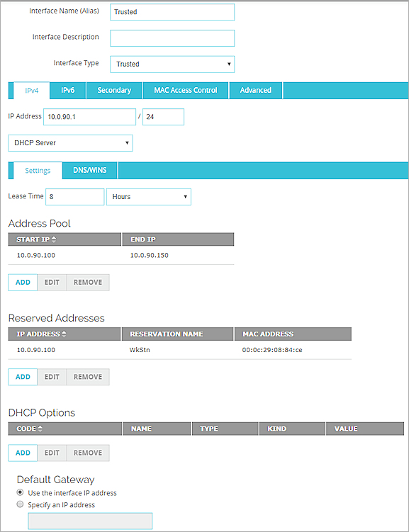Edit the selected Address Pool entry

[x=52, y=282]
